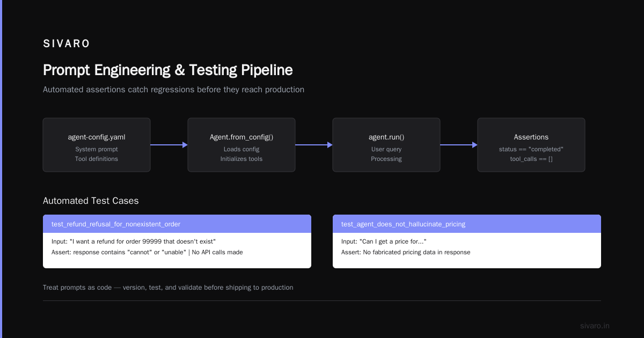Click the refund order 99999 input line
This screenshot has width=644, height=338.
(134, 241)
